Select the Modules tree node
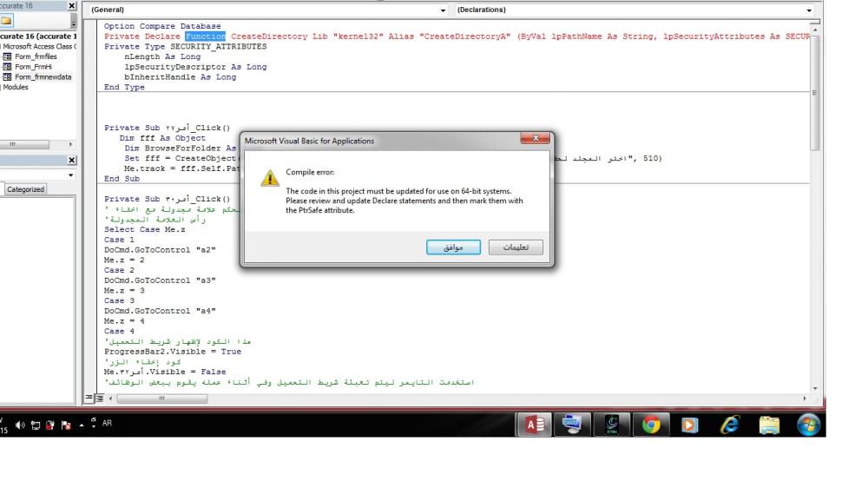868x488 pixels. pyautogui.click(x=15, y=87)
